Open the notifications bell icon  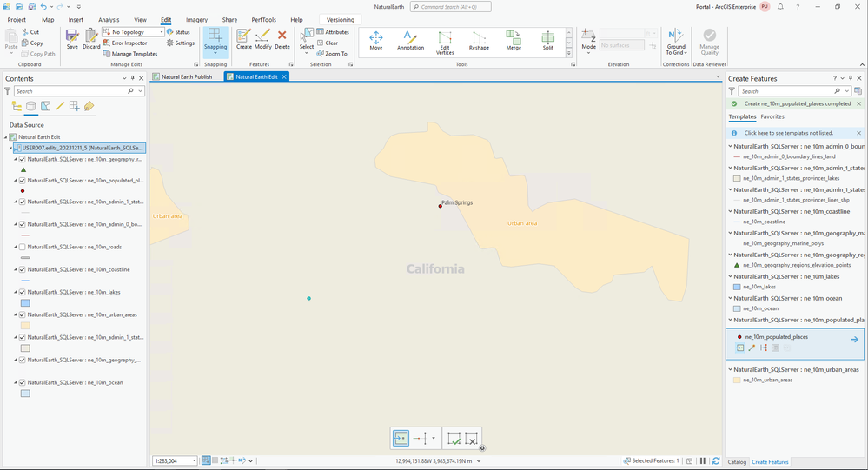(x=780, y=7)
